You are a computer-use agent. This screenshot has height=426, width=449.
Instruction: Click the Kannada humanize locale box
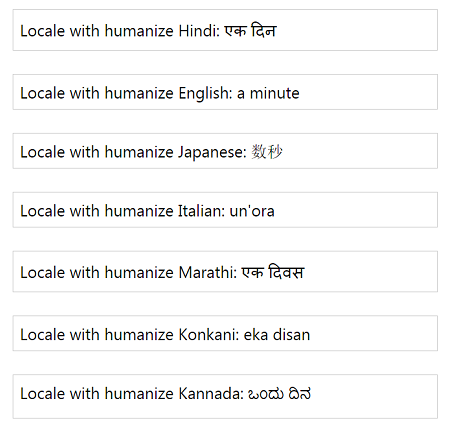[x=225, y=396]
